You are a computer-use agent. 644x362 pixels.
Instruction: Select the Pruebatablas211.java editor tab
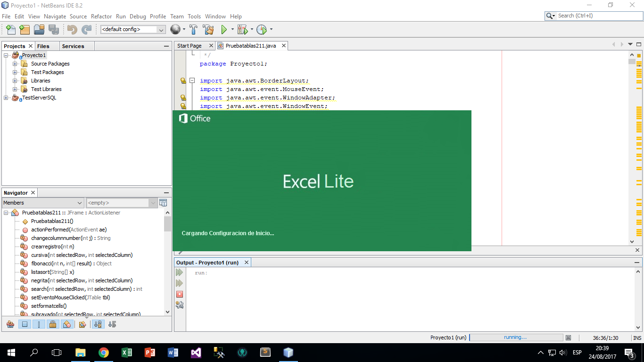point(251,46)
